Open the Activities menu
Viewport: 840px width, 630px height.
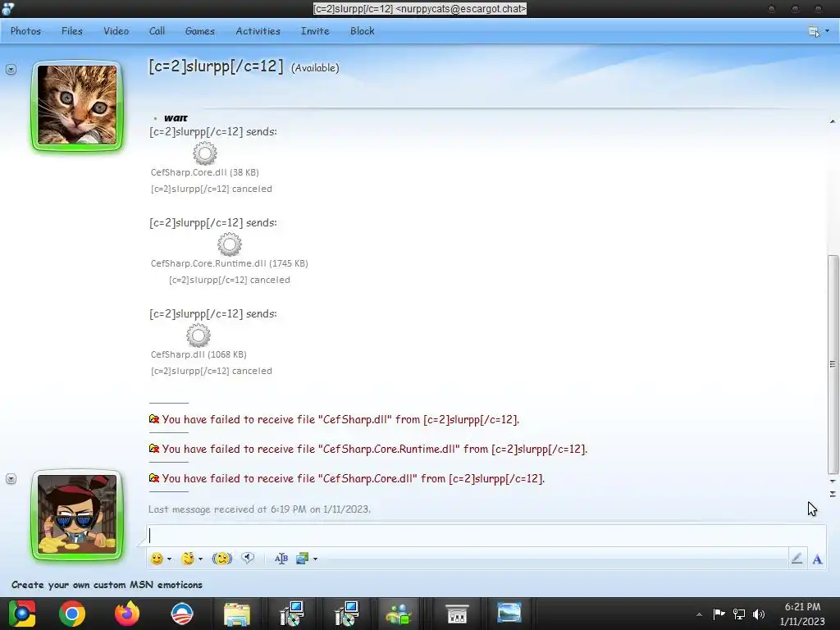[258, 31]
